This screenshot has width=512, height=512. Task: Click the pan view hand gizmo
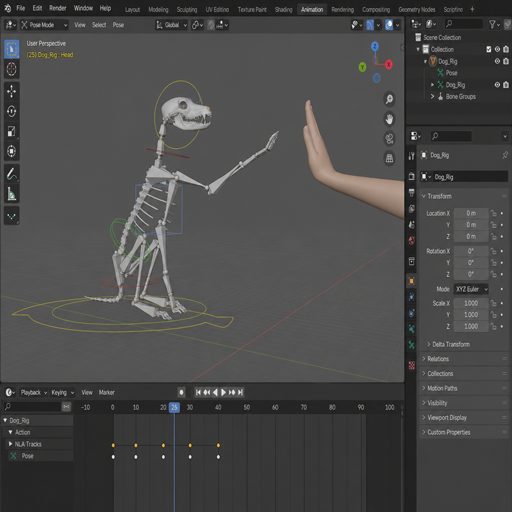tap(389, 119)
